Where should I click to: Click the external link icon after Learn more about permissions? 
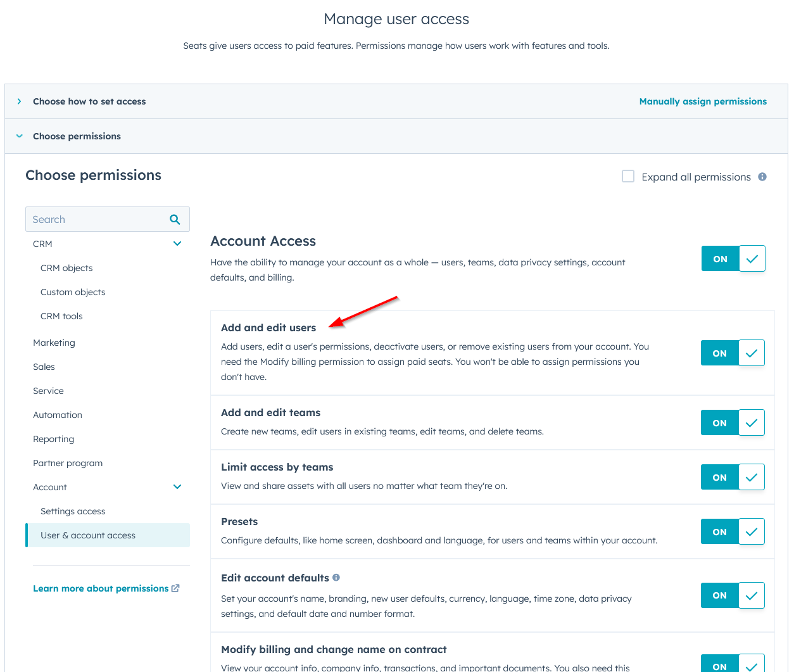[x=175, y=588]
